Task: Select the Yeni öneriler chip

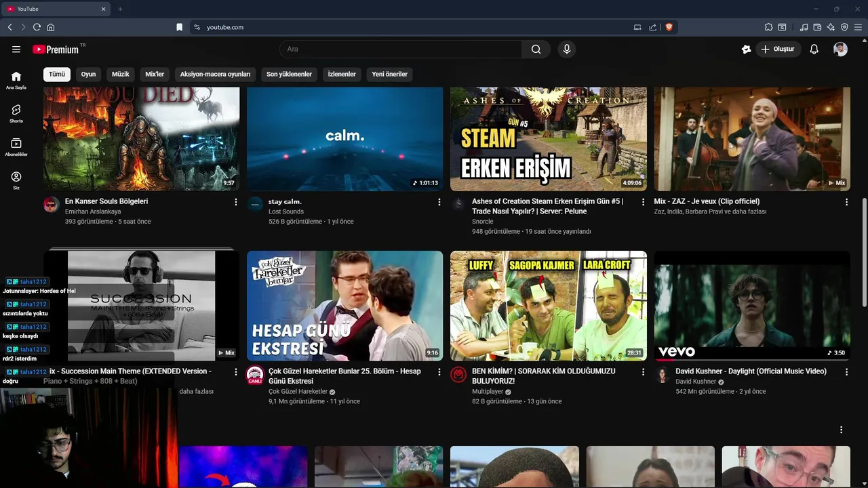Action: (390, 74)
